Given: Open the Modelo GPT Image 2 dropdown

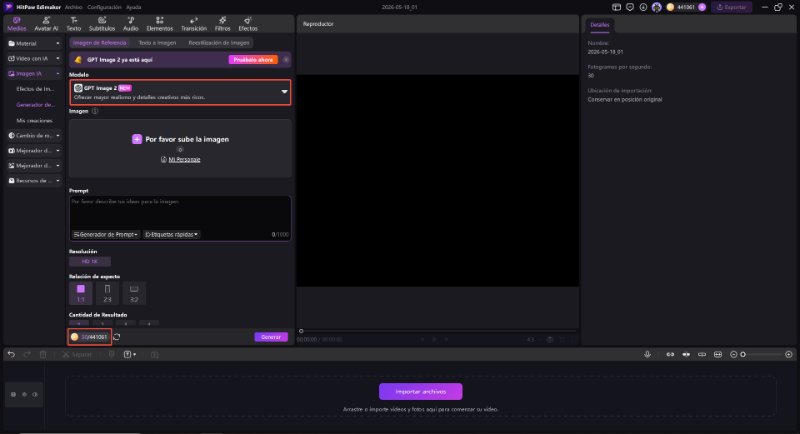Looking at the screenshot, I should tap(180, 92).
